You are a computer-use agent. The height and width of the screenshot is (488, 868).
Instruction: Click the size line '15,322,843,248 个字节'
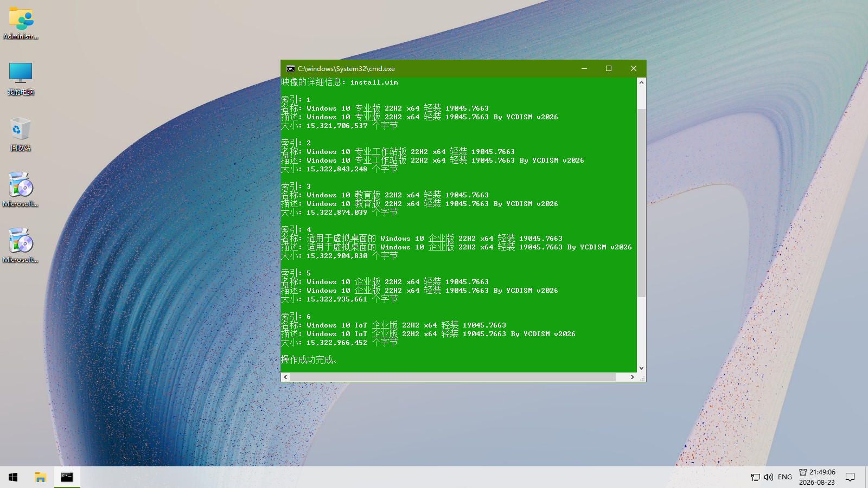[x=340, y=169]
